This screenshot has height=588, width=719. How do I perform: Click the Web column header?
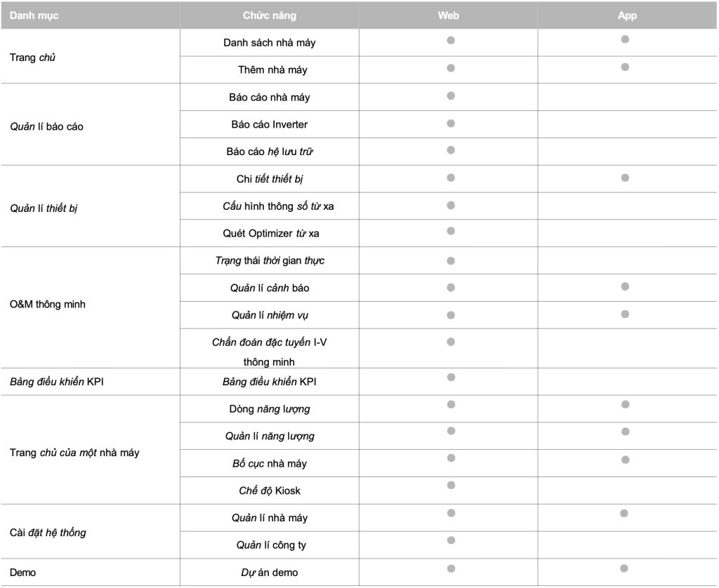pos(448,15)
